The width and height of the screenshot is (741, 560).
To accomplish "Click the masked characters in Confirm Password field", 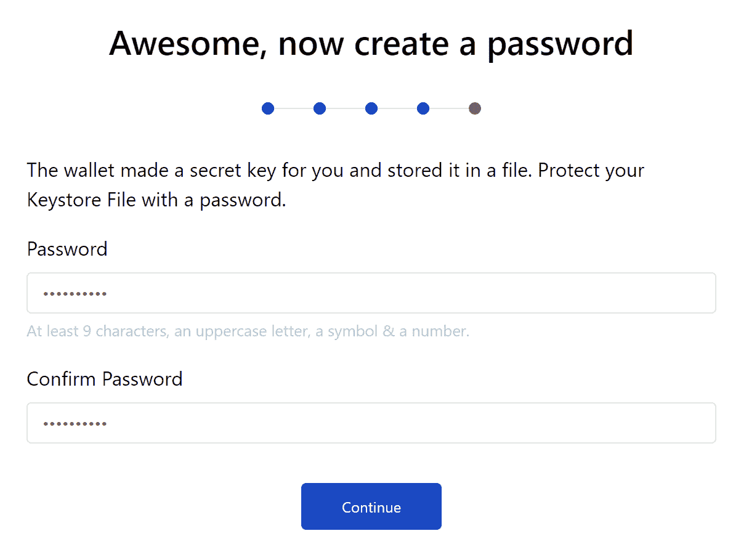I will 75,424.
